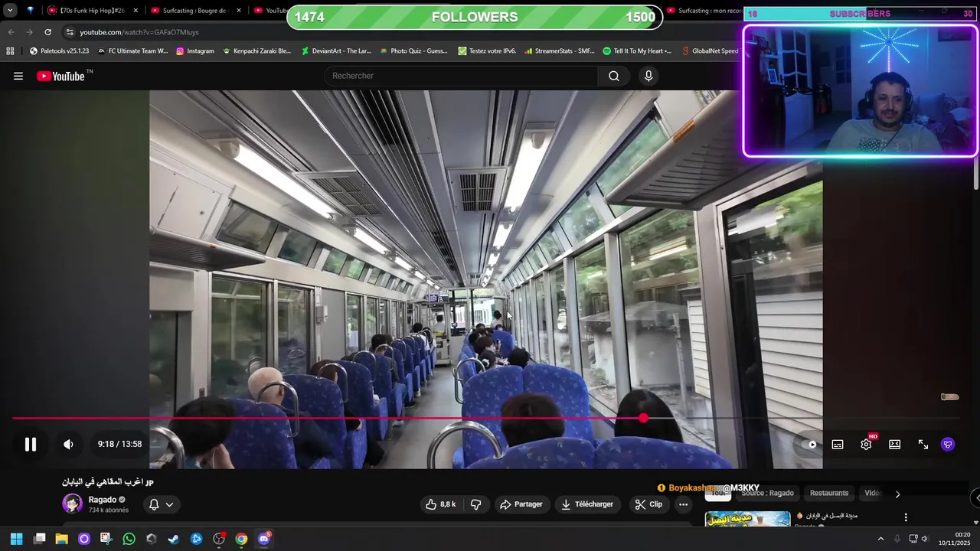The image size is (980, 551).
Task: Close the 70s Funk Hip Hop tab
Action: tap(136, 11)
